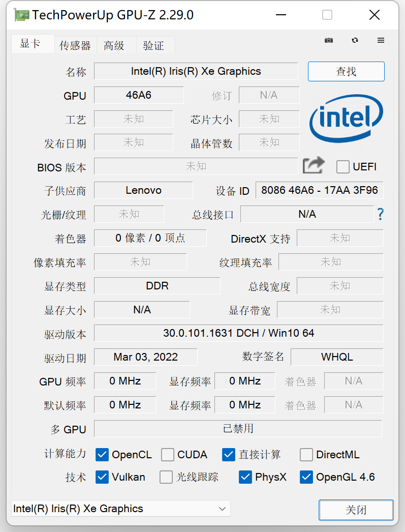Click the 纹理填充率 field
The image size is (405, 532).
pyautogui.click(x=331, y=261)
